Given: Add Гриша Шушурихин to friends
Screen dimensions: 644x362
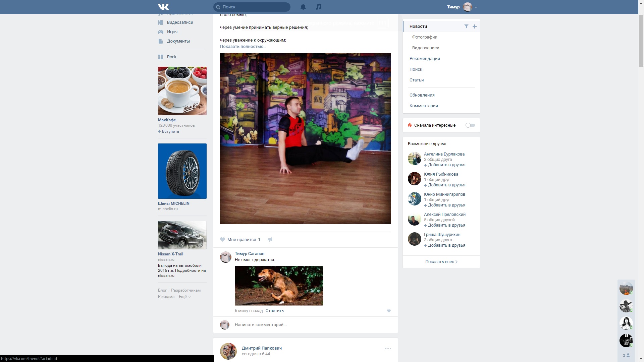Looking at the screenshot, I should click(x=445, y=245).
